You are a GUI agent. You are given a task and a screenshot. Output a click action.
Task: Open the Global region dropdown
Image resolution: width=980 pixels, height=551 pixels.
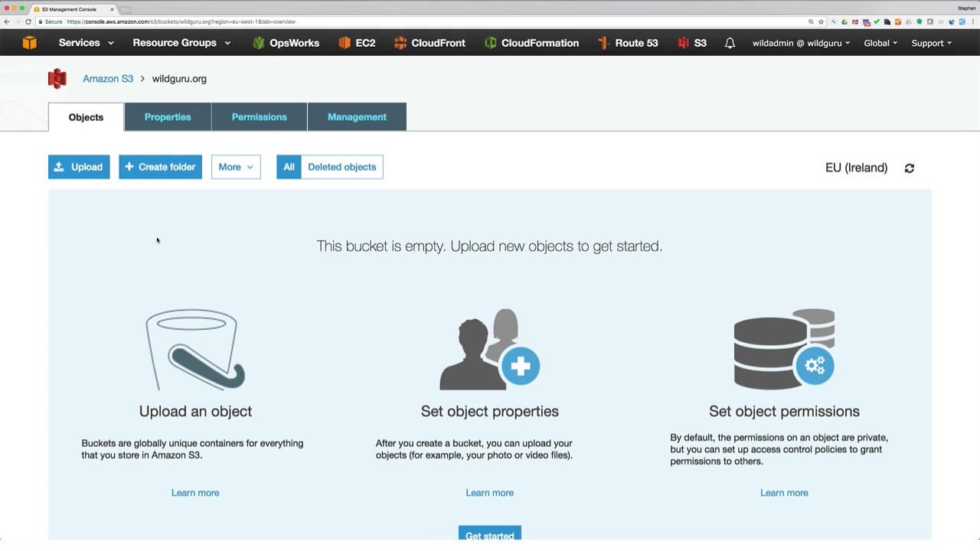click(x=880, y=43)
